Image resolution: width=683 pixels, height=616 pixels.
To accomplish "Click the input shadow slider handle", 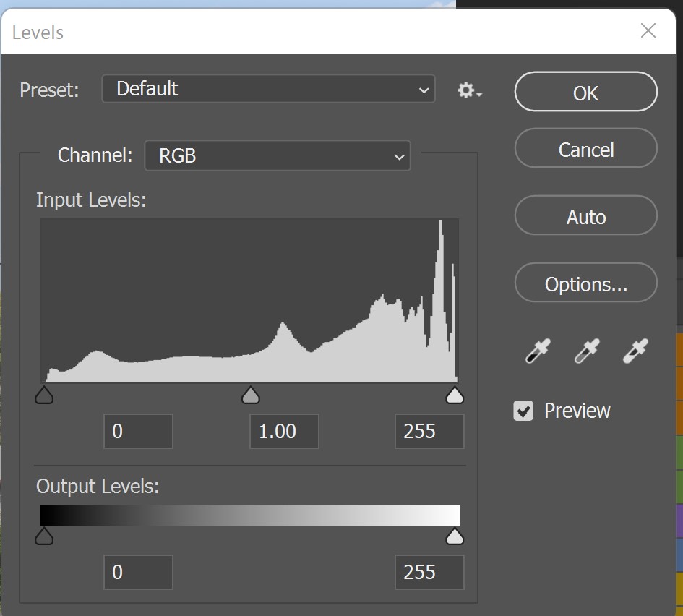I will point(44,395).
